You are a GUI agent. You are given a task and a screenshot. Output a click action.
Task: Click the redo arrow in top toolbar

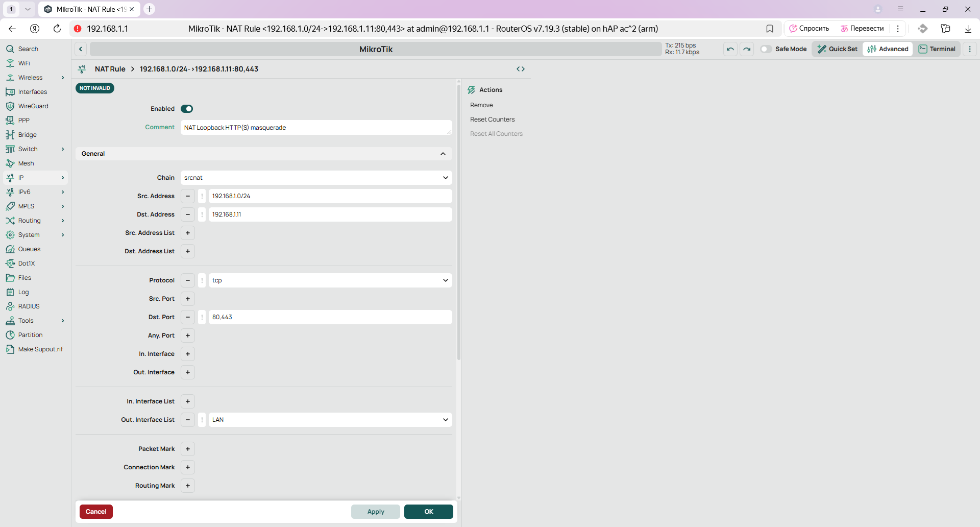(x=747, y=49)
